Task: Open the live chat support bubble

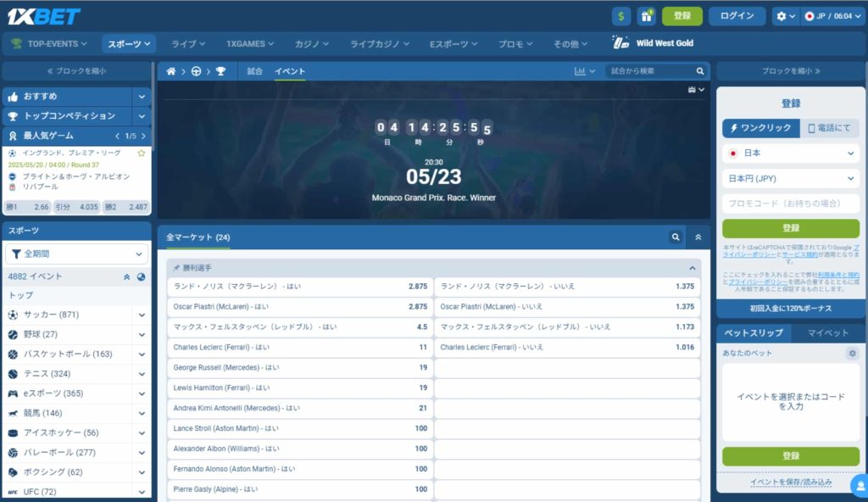Action: [x=860, y=485]
